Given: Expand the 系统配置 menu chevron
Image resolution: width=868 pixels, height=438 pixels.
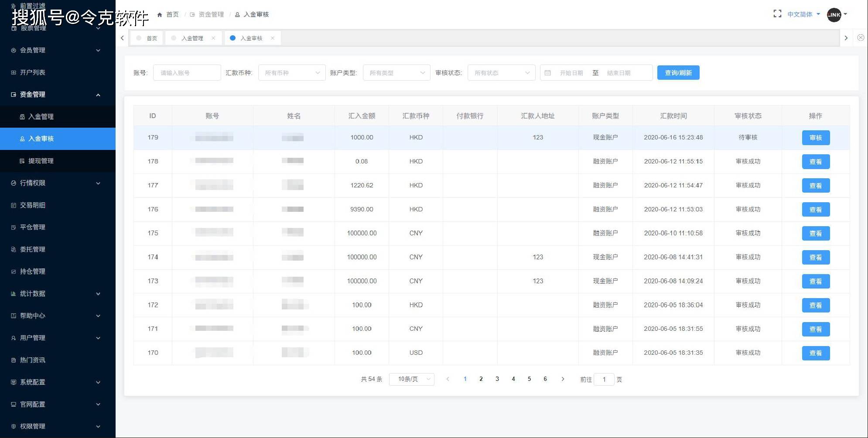Looking at the screenshot, I should [x=98, y=383].
